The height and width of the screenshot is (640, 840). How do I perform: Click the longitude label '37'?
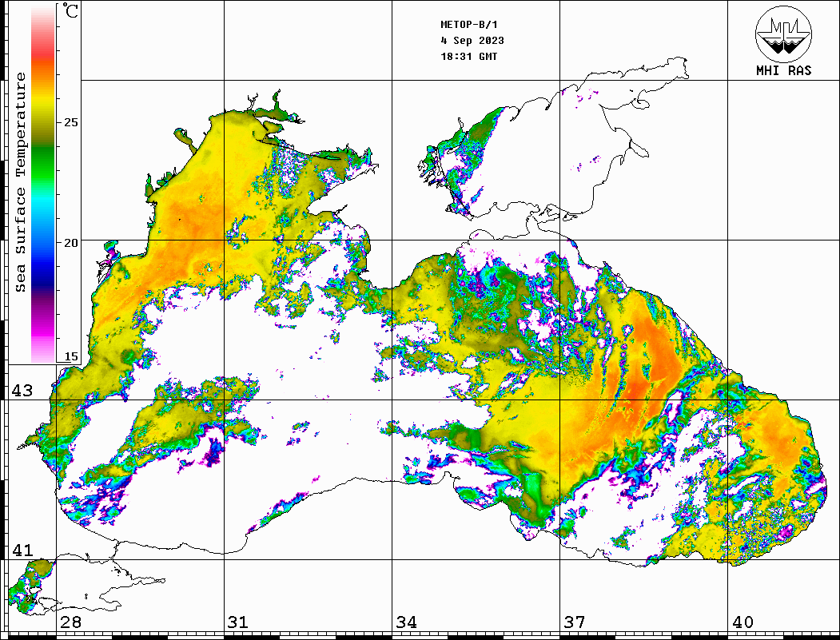tap(575, 622)
